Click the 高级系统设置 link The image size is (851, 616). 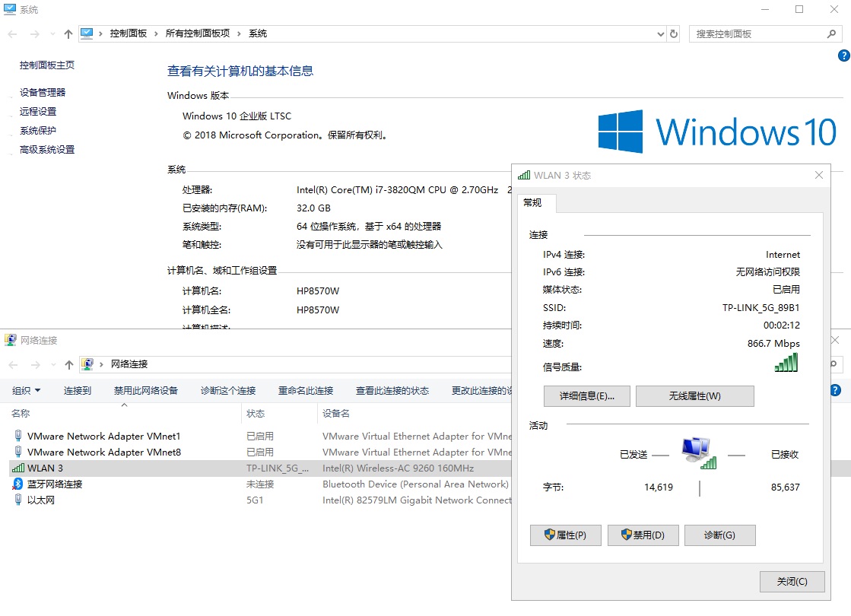[x=46, y=149]
